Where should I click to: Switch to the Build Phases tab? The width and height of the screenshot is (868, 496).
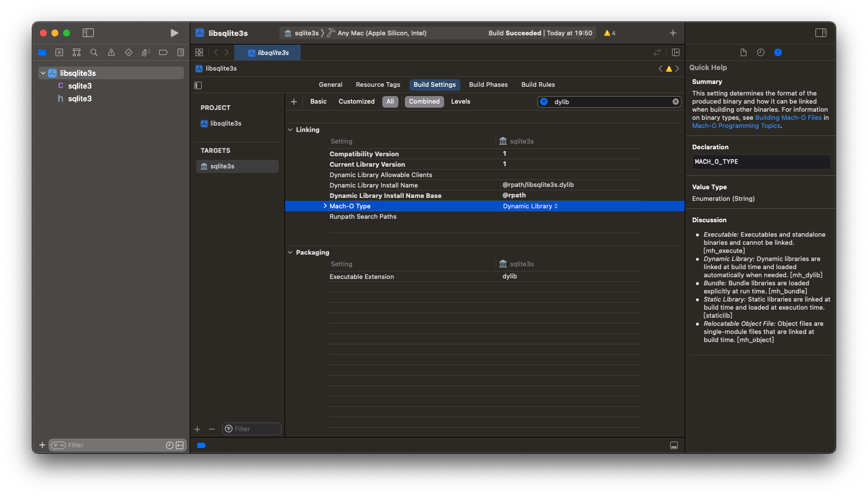(488, 84)
